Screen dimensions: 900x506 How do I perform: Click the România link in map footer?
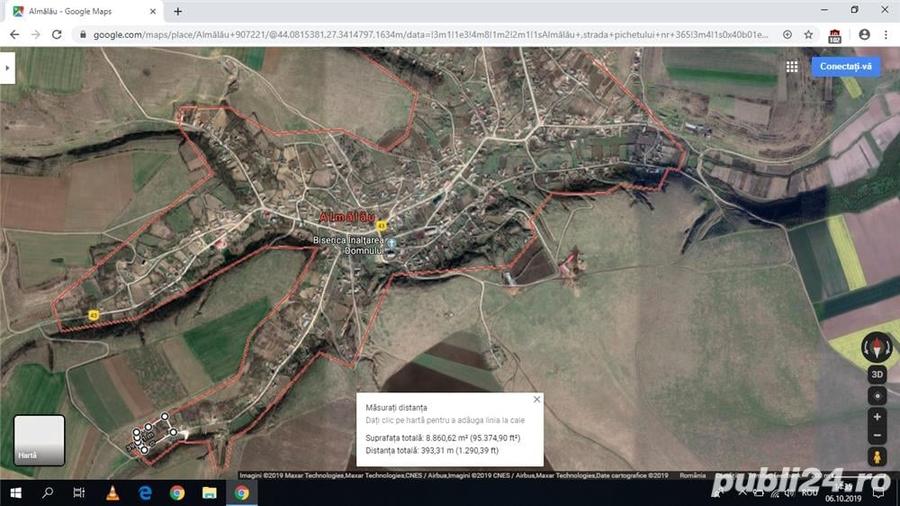coord(692,476)
